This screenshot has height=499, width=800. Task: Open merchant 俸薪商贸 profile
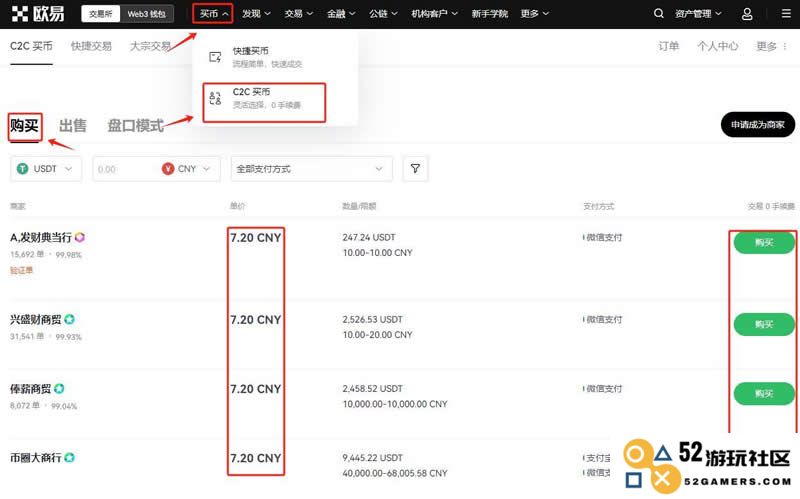click(x=31, y=389)
